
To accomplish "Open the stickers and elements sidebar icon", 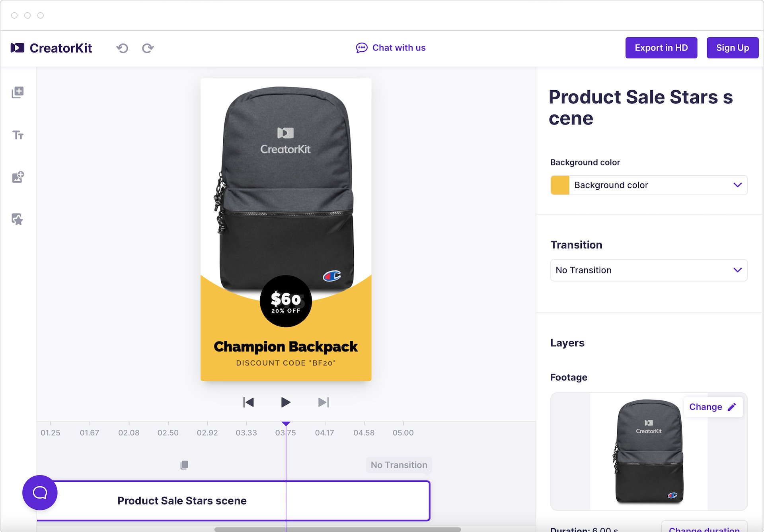I will coord(18,219).
